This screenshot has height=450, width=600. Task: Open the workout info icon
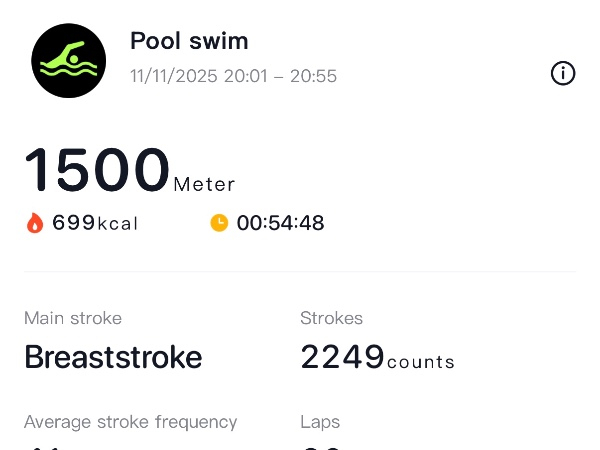coord(563,73)
